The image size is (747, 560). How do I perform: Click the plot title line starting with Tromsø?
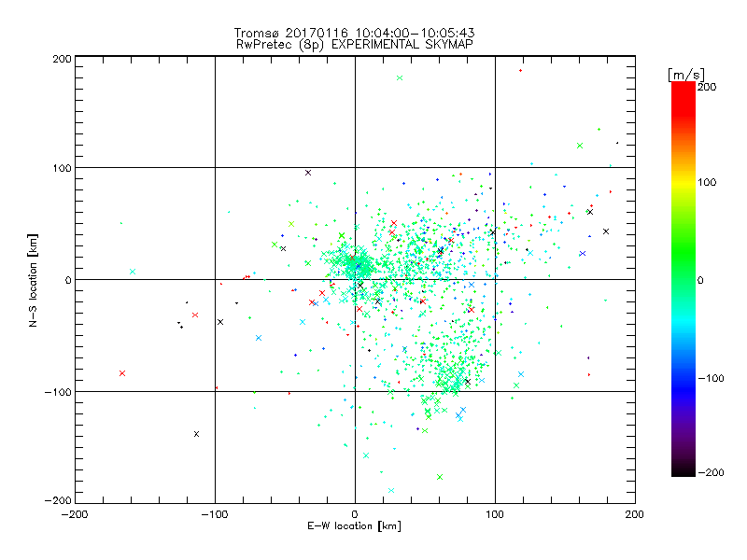click(354, 33)
